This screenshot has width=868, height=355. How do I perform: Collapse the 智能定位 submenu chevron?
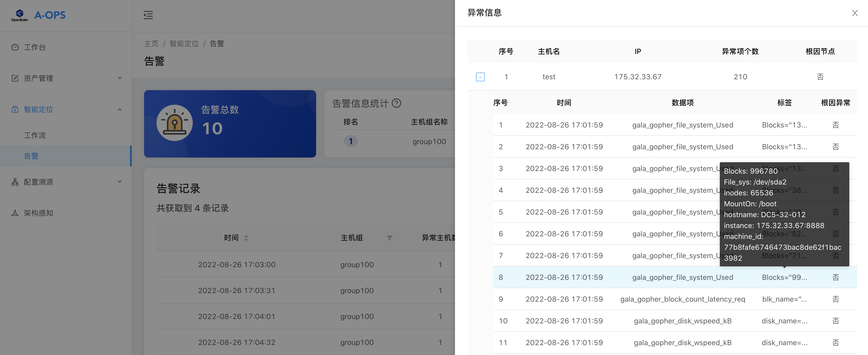(x=120, y=109)
